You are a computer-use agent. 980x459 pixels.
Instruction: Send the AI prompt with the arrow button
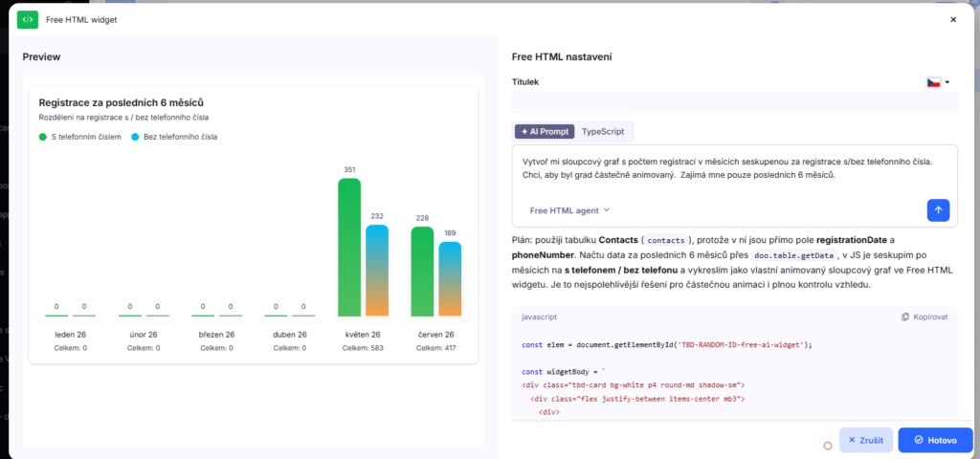(x=938, y=210)
